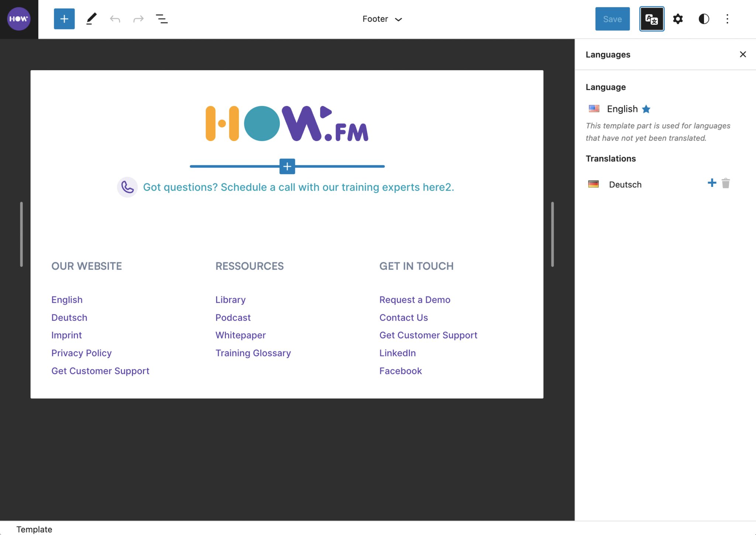Toggle the default-language star next to English

pos(646,109)
